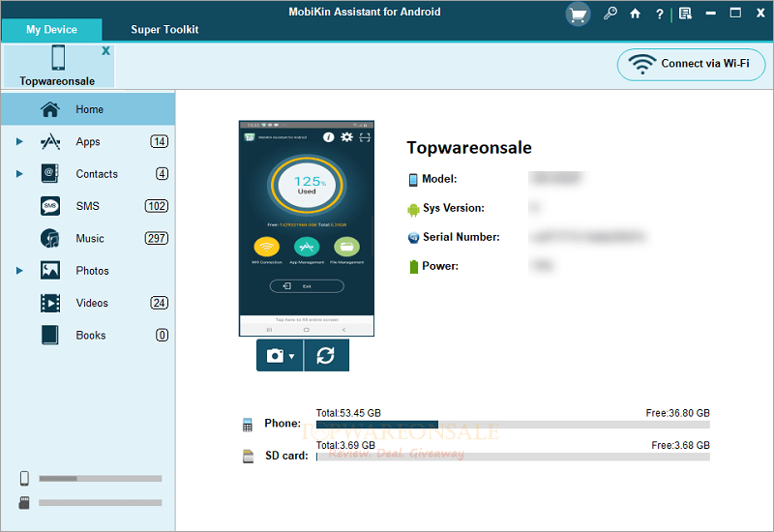The image size is (774, 532).
Task: Open Home in the sidebar
Action: pyautogui.click(x=88, y=109)
